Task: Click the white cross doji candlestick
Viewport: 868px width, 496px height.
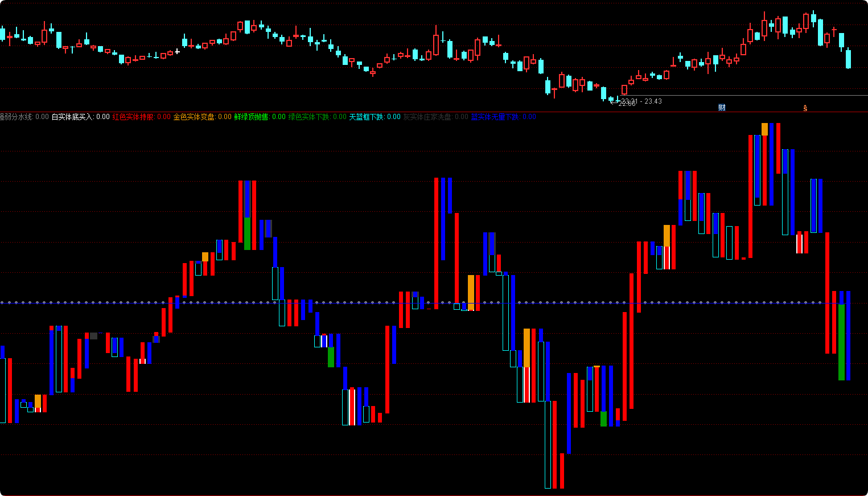Action: pyautogui.click(x=177, y=52)
